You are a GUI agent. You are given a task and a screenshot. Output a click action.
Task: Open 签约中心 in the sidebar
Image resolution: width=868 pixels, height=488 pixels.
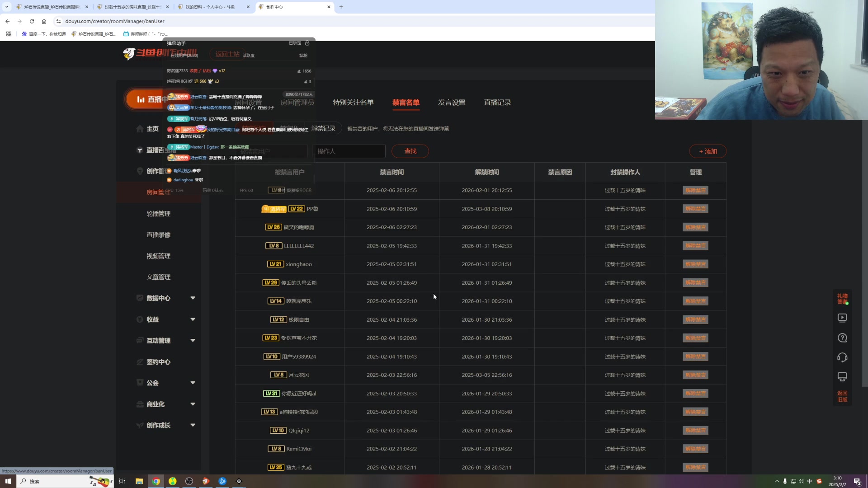pyautogui.click(x=158, y=362)
